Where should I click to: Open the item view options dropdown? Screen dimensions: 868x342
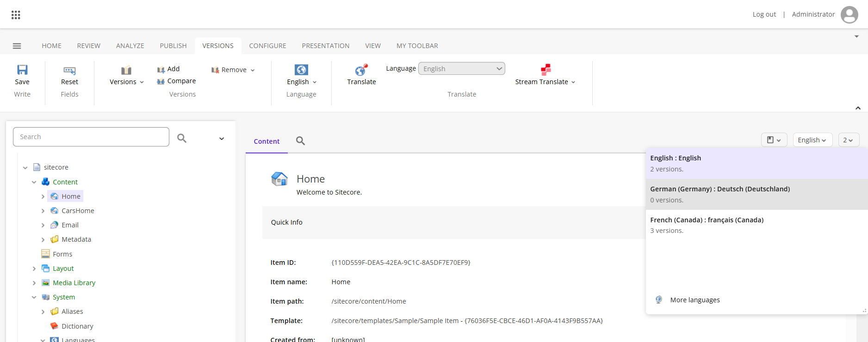click(774, 140)
